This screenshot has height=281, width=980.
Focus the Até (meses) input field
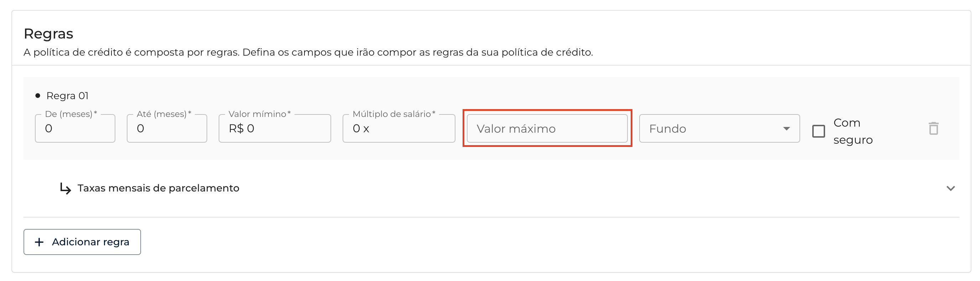click(167, 129)
